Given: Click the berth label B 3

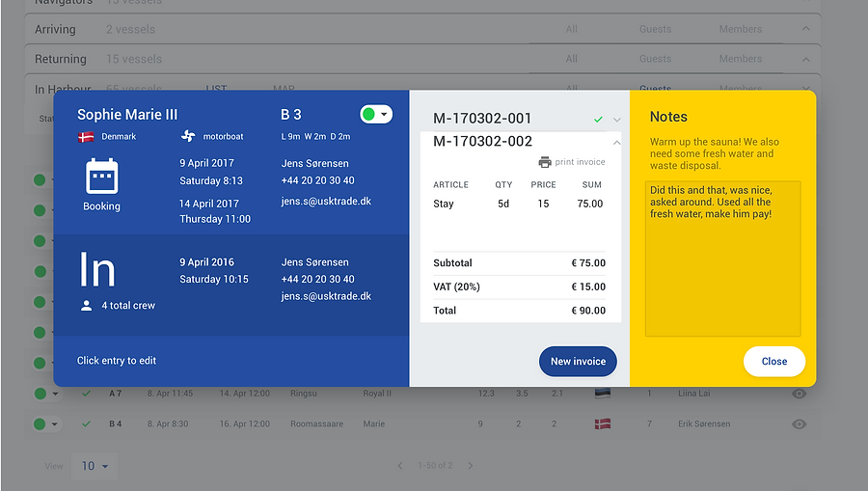Looking at the screenshot, I should tap(291, 115).
